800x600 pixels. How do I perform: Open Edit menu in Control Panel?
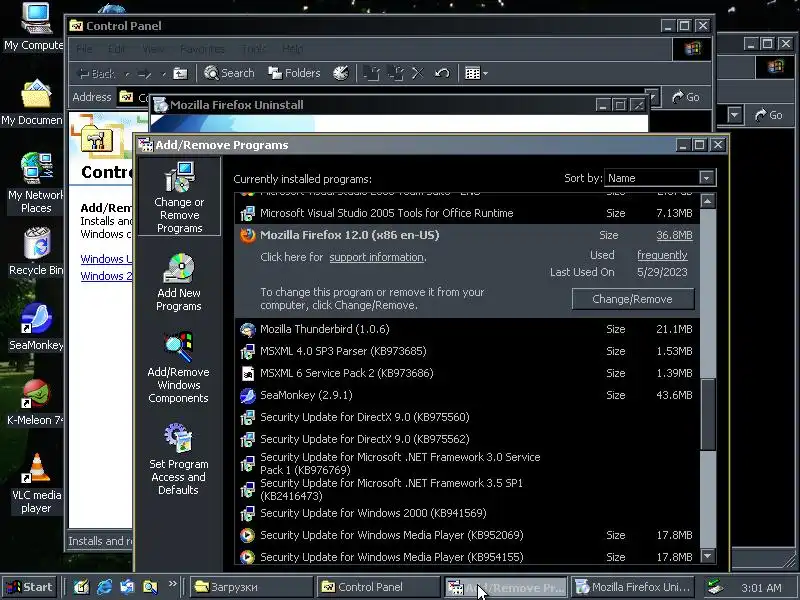116,49
